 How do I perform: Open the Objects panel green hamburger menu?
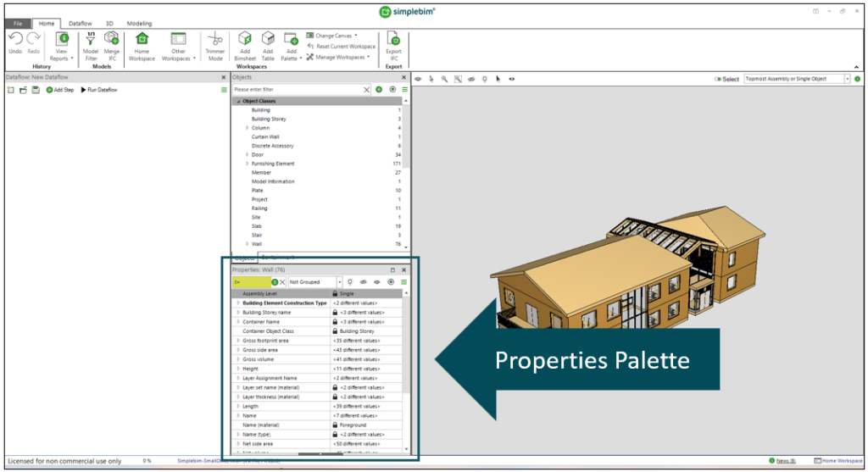[404, 89]
